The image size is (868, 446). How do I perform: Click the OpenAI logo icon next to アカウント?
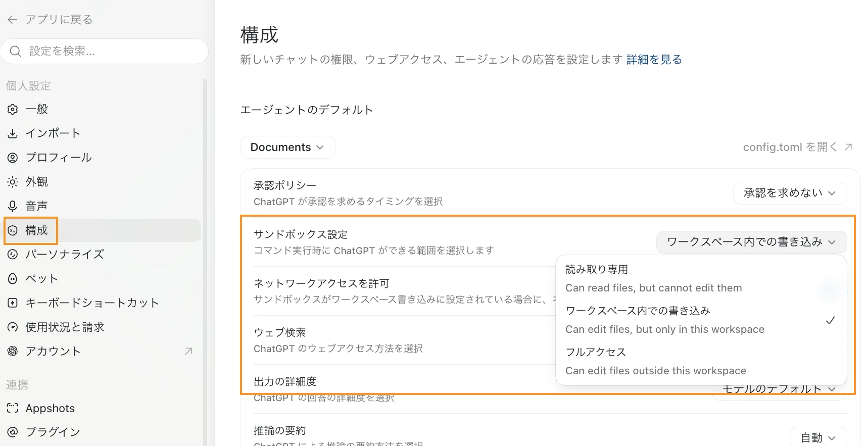(13, 352)
